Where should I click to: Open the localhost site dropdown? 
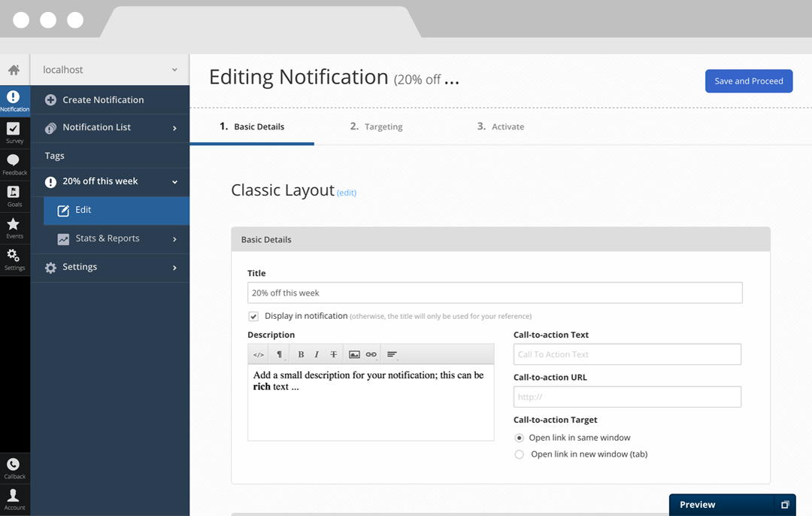(110, 69)
